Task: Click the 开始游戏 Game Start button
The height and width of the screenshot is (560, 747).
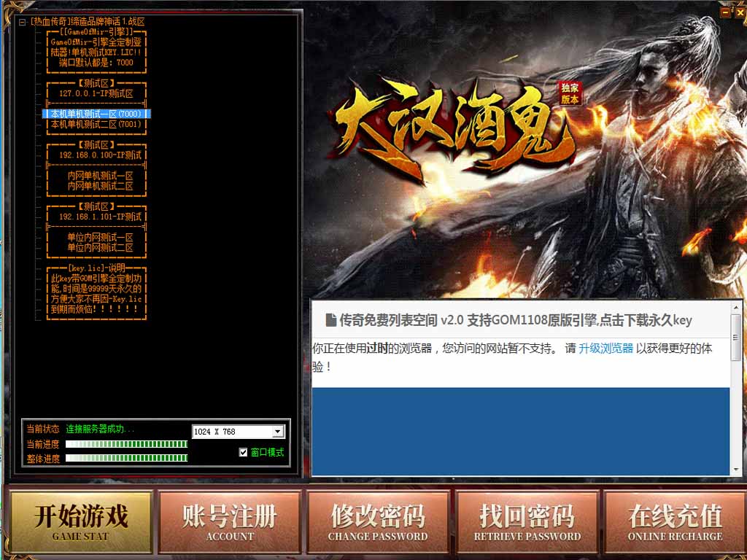Action: (80, 521)
